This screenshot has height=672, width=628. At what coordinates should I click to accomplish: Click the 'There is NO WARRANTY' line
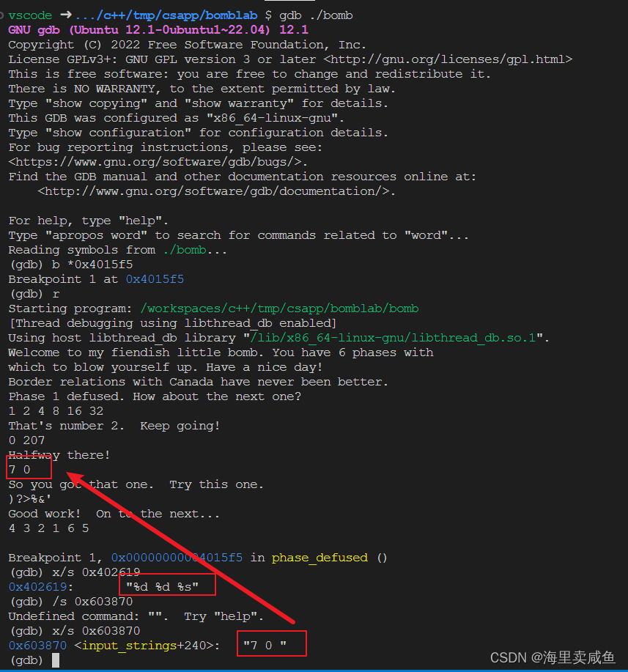tap(202, 89)
